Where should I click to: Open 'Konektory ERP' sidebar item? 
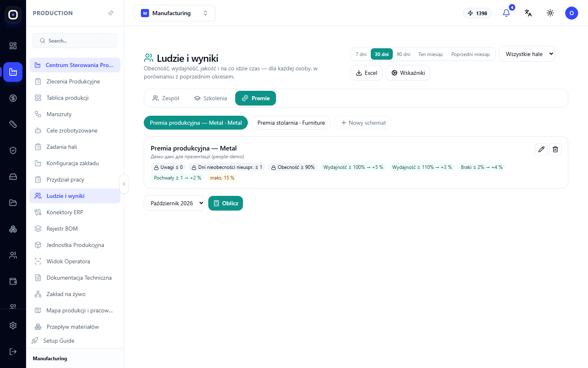click(x=75, y=212)
